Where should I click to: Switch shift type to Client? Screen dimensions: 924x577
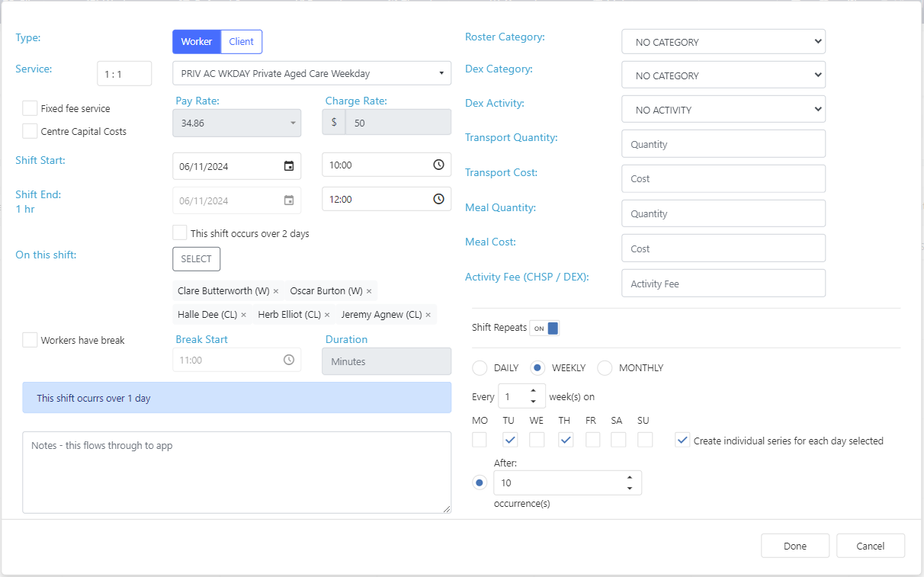pyautogui.click(x=242, y=42)
